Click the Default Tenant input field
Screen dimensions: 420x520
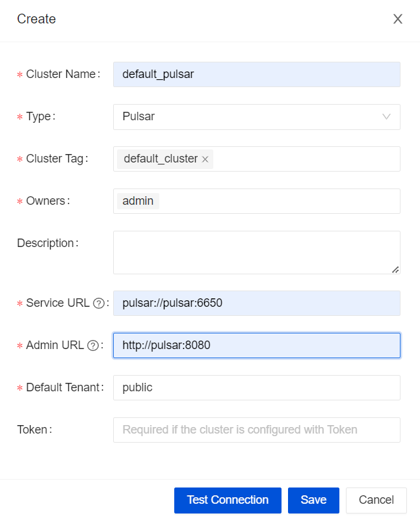click(256, 387)
